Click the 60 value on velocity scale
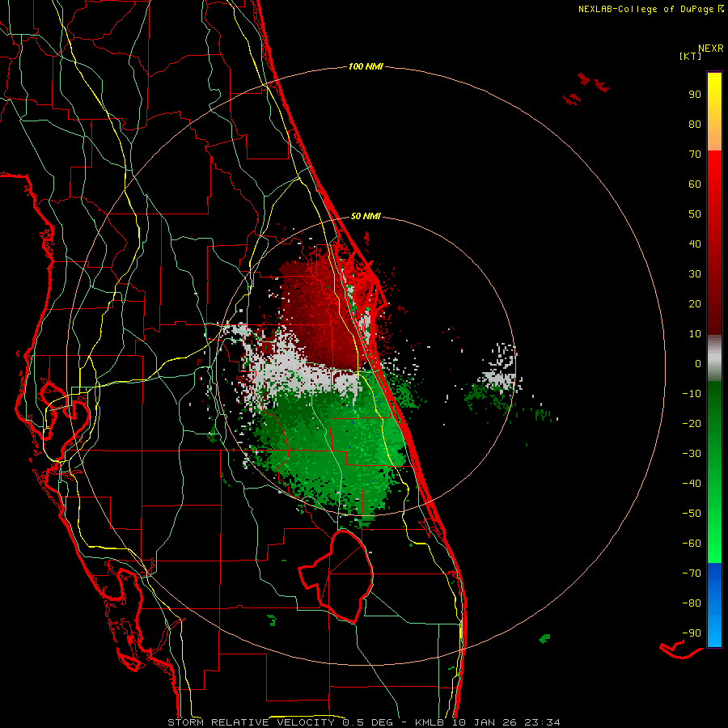Viewport: 728px width, 728px height. point(695,184)
